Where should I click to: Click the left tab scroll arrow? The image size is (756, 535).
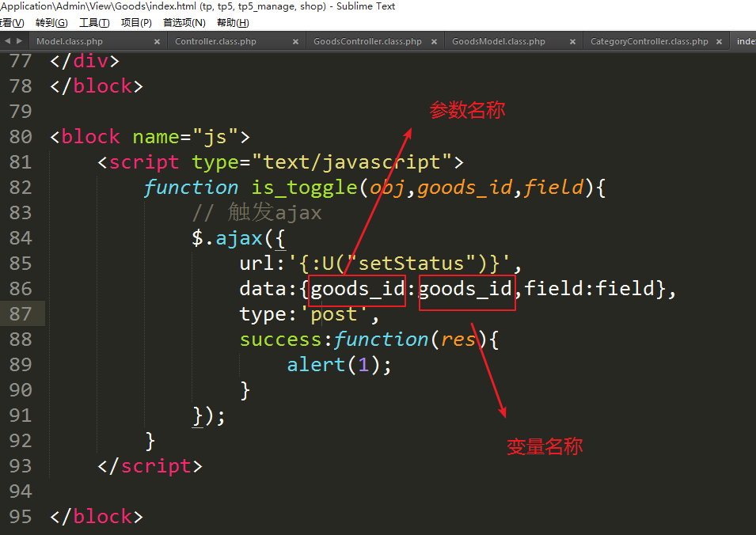coord(7,41)
